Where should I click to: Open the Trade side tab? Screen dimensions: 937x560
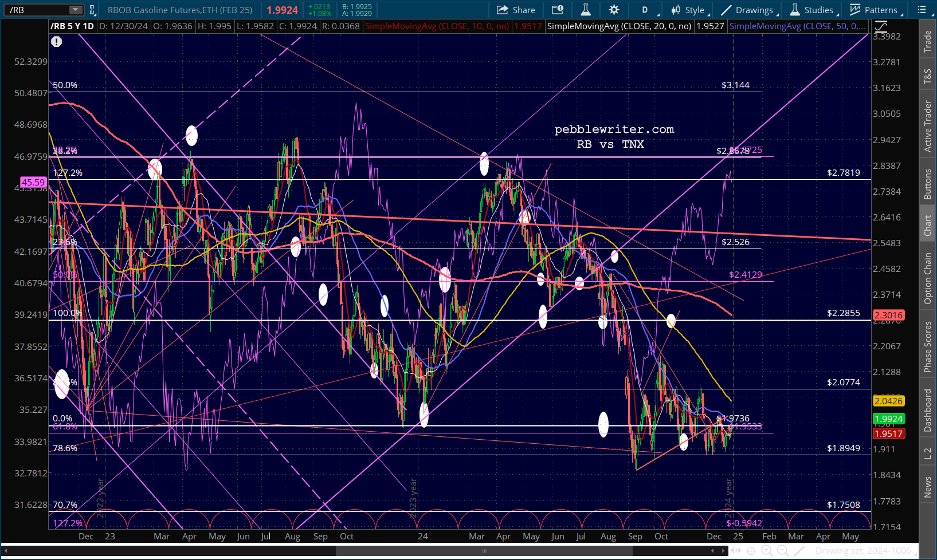[927, 41]
